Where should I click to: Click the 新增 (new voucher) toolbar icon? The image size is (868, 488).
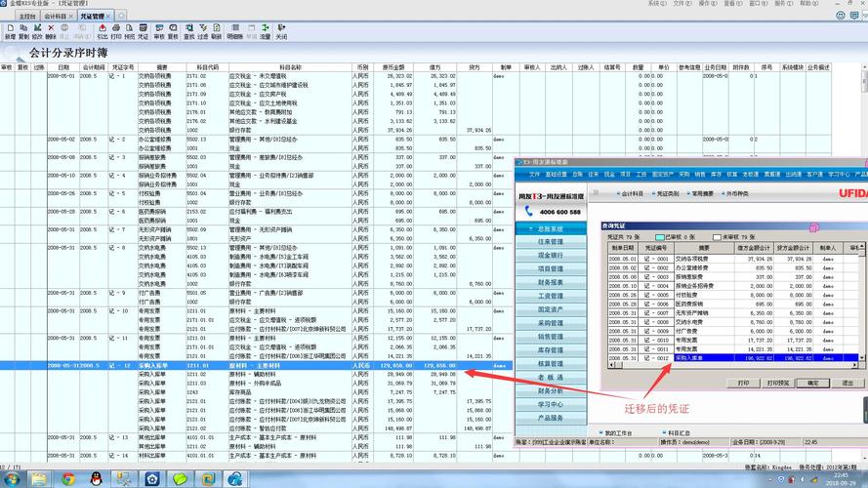(x=10, y=31)
